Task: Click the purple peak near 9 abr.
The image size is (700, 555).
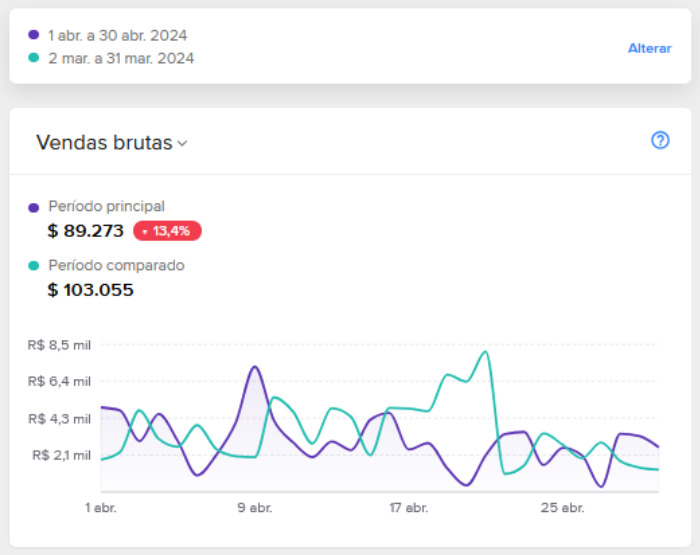Action: tap(255, 367)
